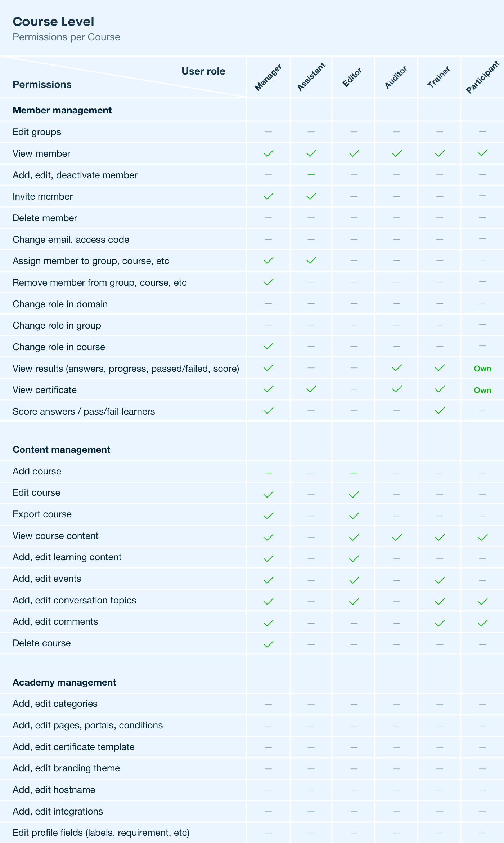The height and width of the screenshot is (843, 504).
Task: Select the Auditor column header
Action: pos(396,77)
